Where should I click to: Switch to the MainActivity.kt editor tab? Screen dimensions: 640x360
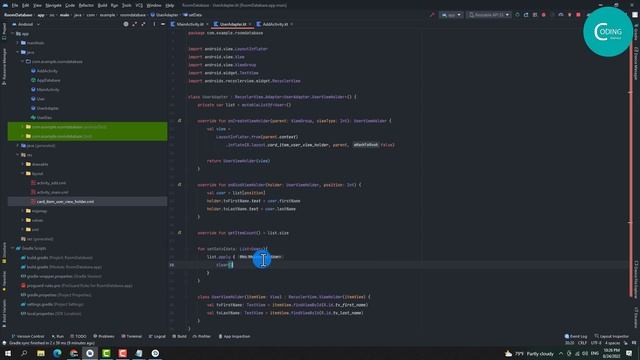pos(190,24)
